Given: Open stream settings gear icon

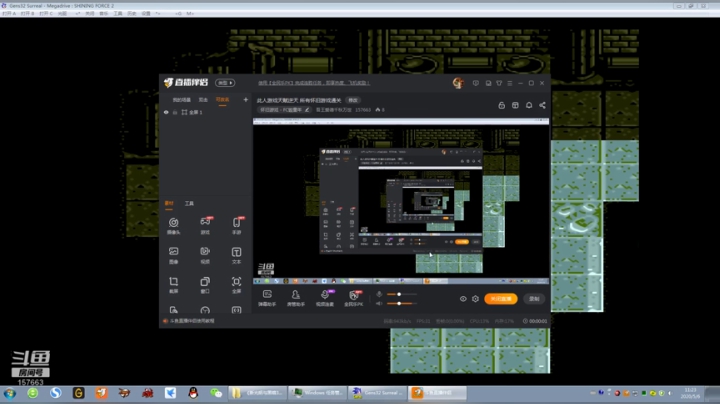Looking at the screenshot, I should [x=475, y=299].
